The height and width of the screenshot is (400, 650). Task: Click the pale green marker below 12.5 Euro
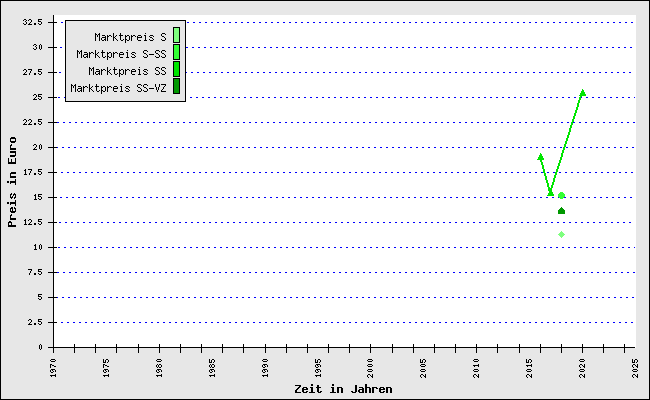(x=561, y=234)
